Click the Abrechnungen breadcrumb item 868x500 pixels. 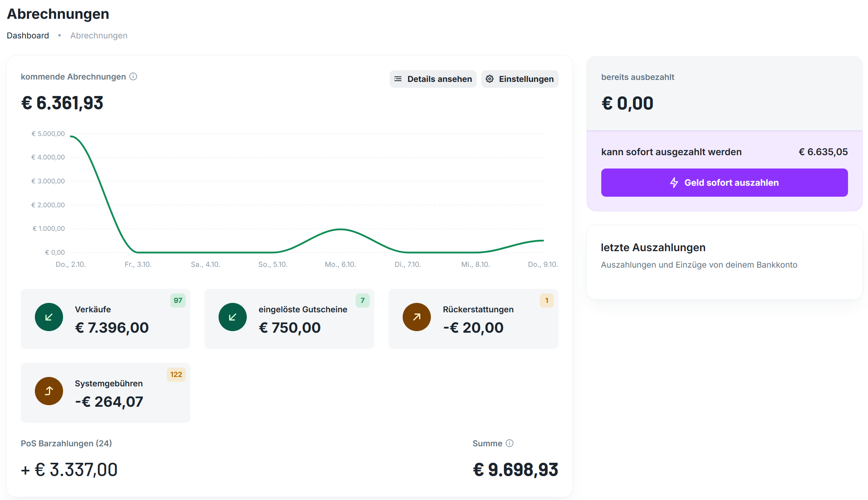pyautogui.click(x=99, y=36)
